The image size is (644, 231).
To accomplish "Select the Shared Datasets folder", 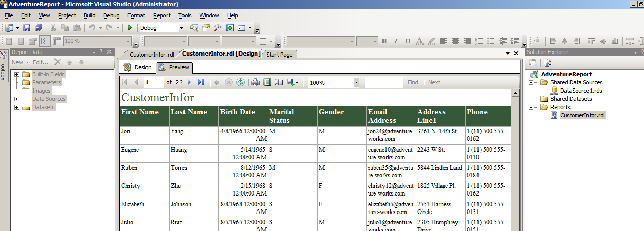I will [x=571, y=99].
